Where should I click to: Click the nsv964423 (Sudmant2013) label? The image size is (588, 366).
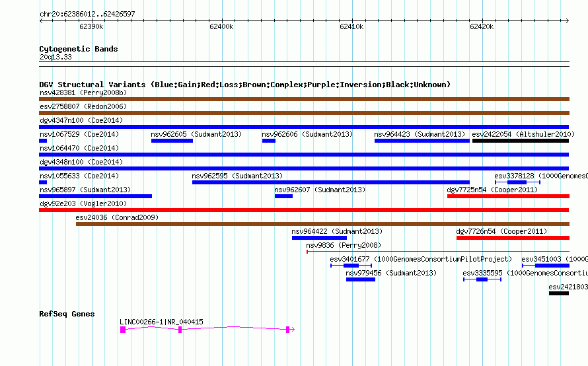[x=420, y=134]
